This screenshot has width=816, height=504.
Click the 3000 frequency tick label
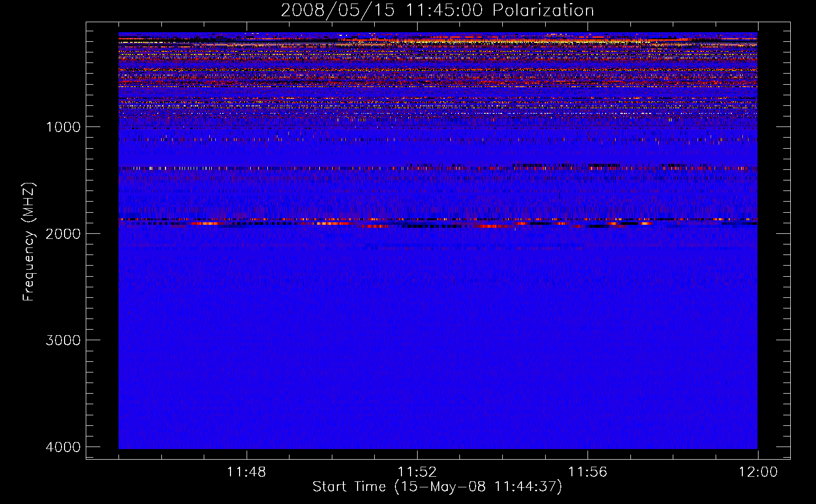tap(63, 340)
